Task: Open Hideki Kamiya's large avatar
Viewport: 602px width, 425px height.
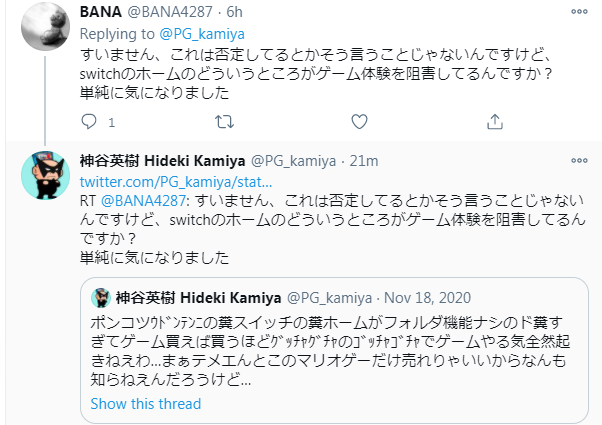Action: click(44, 178)
